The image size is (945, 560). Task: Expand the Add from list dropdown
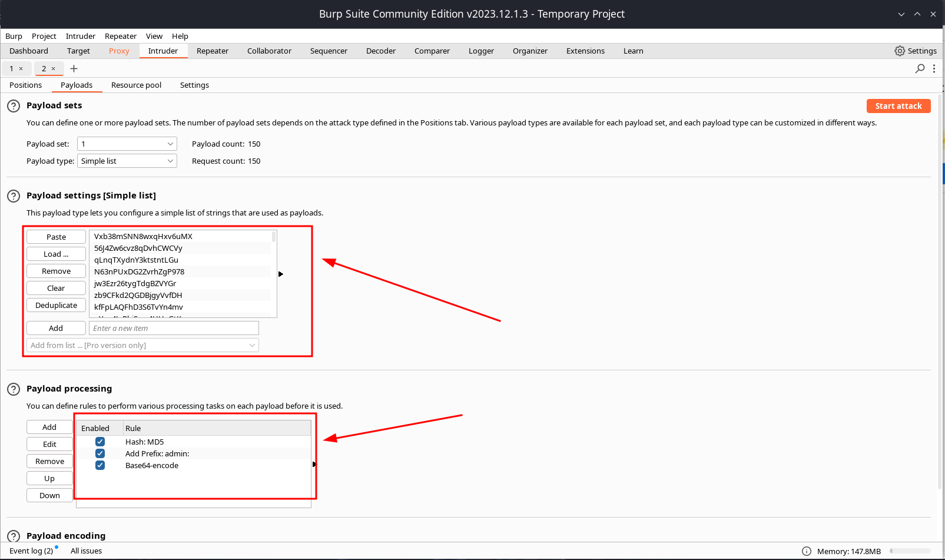[x=142, y=346]
